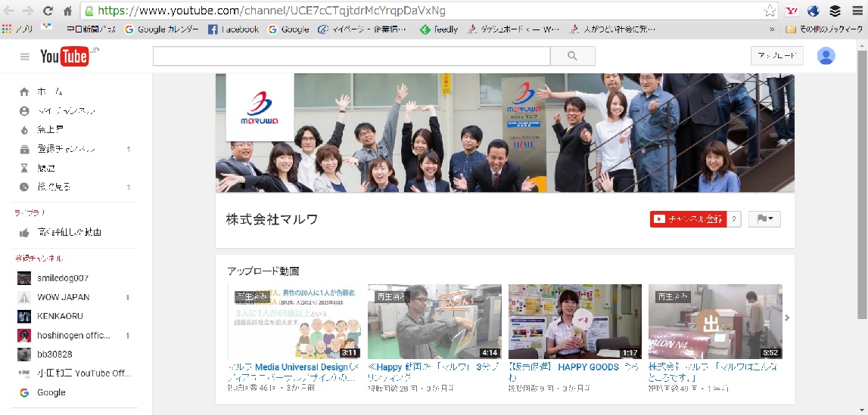Click the 株式会社マルワ channel name
This screenshot has width=868, height=415.
tap(272, 219)
